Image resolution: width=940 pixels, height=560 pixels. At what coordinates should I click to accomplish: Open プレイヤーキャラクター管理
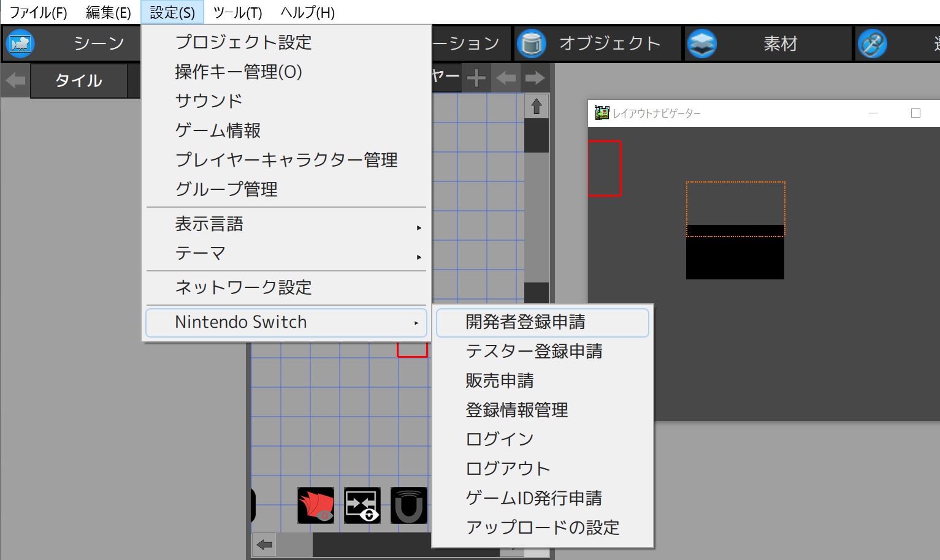coord(286,160)
